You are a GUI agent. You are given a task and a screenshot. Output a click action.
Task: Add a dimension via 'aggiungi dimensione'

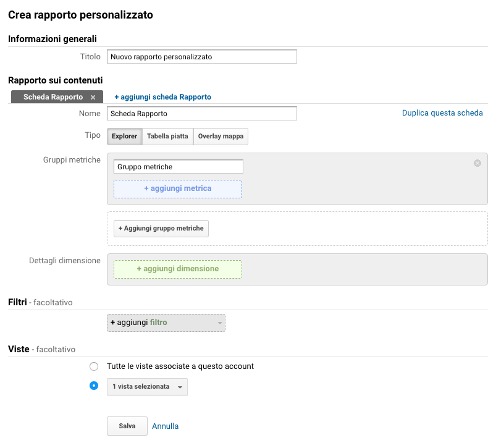(178, 269)
